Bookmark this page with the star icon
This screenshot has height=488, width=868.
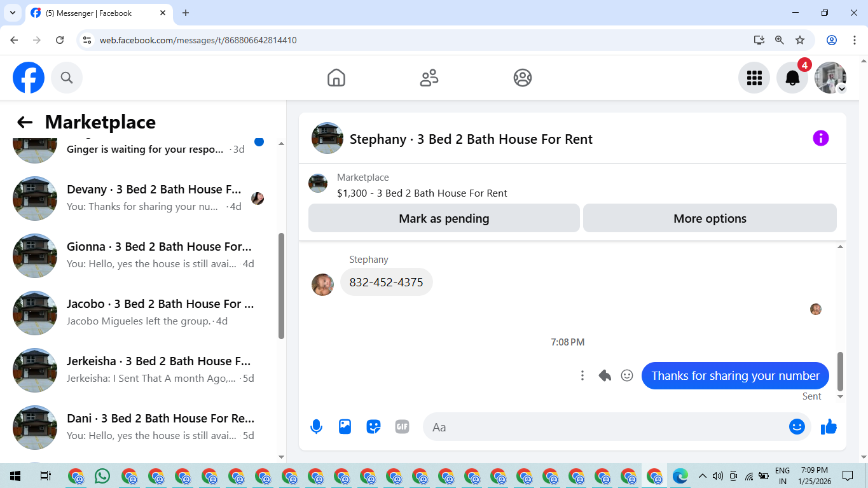click(800, 40)
